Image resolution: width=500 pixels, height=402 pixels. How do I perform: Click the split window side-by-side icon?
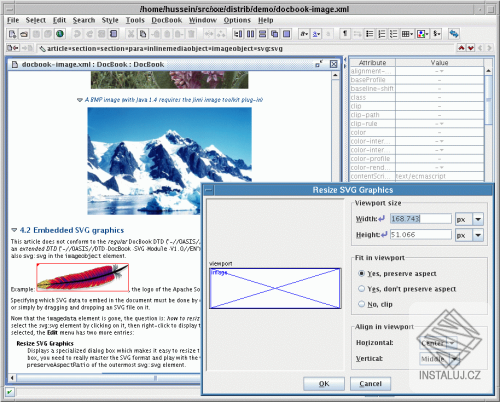238,34
